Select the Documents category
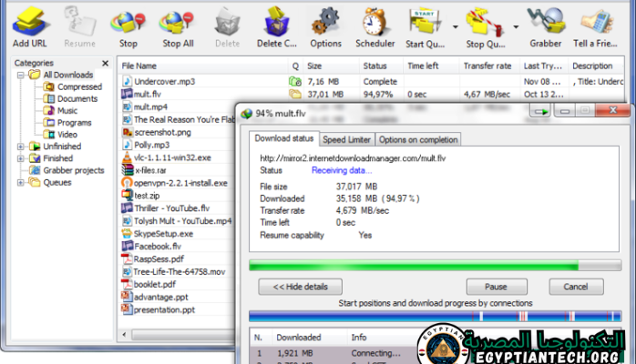Screen dimensions: 636x364 tap(70, 99)
